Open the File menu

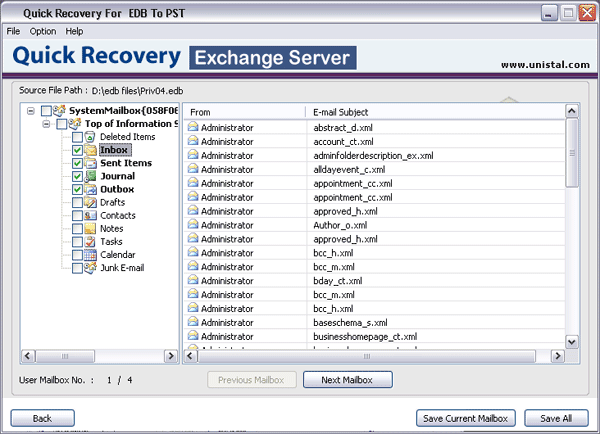(x=13, y=31)
